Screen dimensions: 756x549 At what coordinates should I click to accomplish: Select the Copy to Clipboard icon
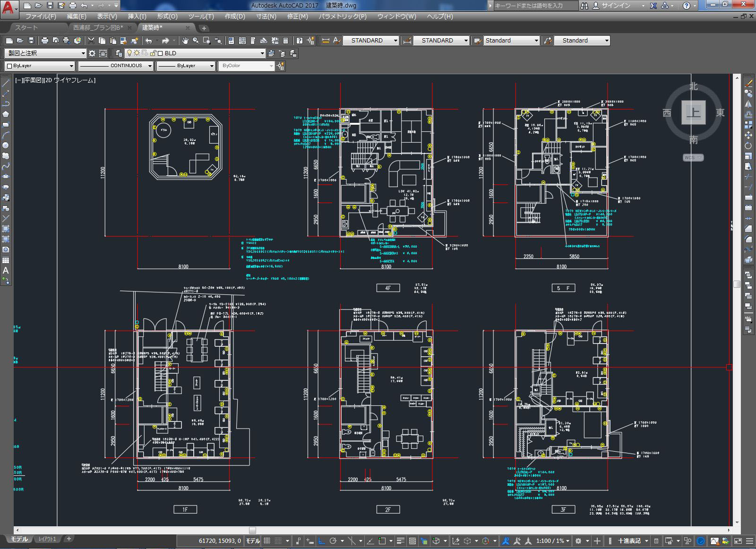(x=103, y=41)
